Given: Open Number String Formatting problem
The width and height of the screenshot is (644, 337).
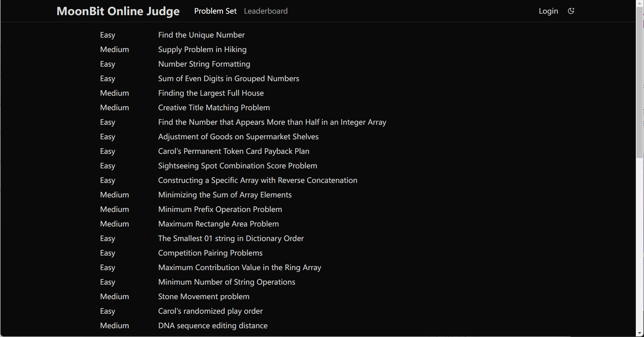Looking at the screenshot, I should click(x=204, y=64).
